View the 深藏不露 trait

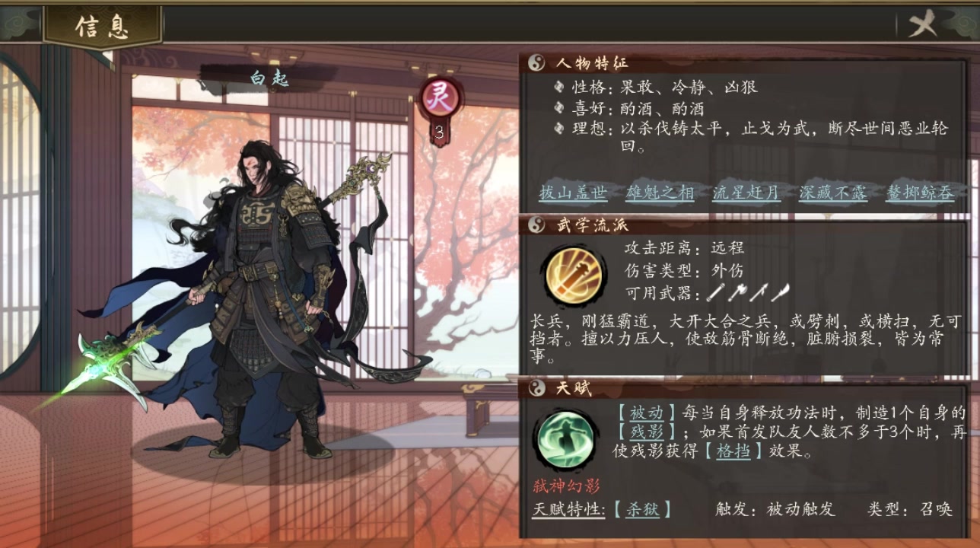tap(833, 193)
